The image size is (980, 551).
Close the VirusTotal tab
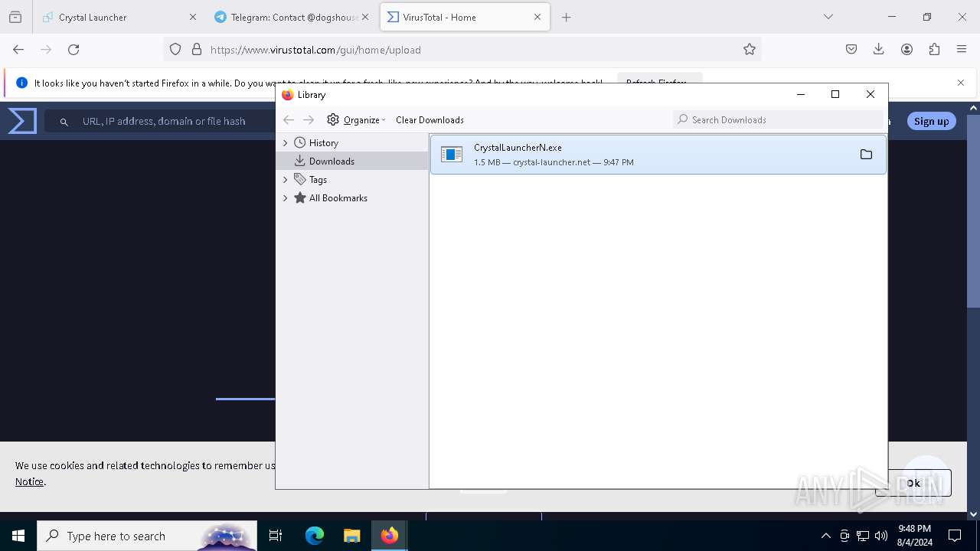(537, 17)
